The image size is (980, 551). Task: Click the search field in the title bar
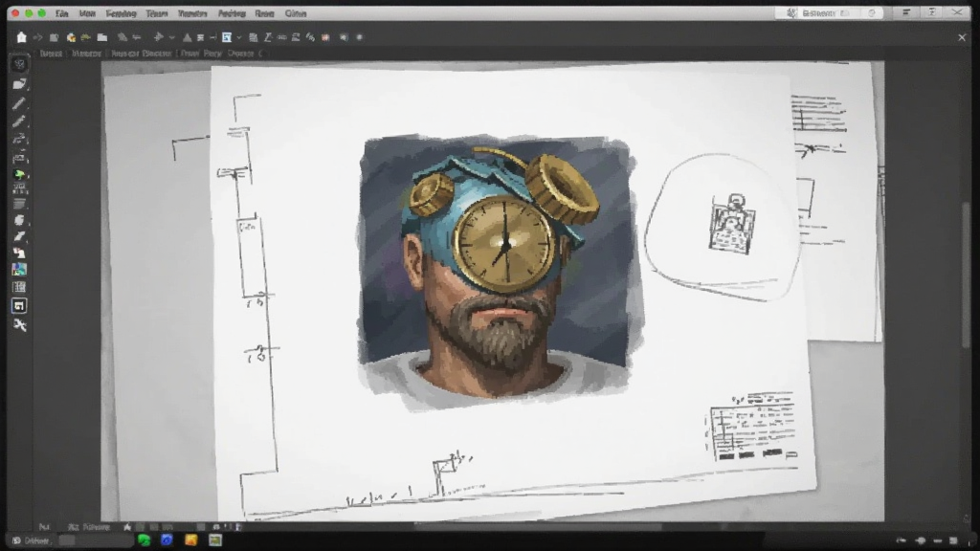coord(829,13)
